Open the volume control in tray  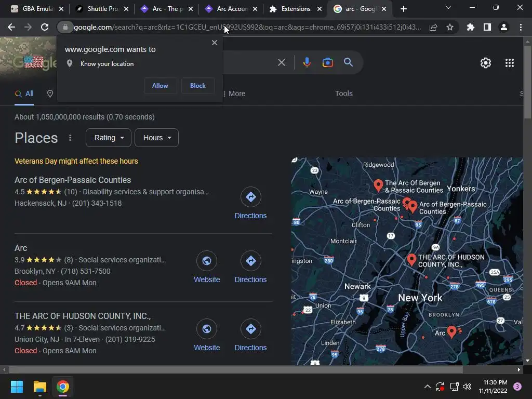coord(467,387)
